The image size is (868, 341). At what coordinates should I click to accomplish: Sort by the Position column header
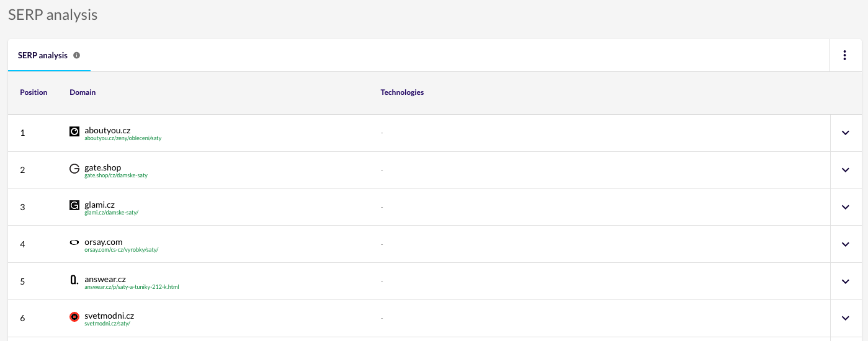pyautogui.click(x=34, y=92)
